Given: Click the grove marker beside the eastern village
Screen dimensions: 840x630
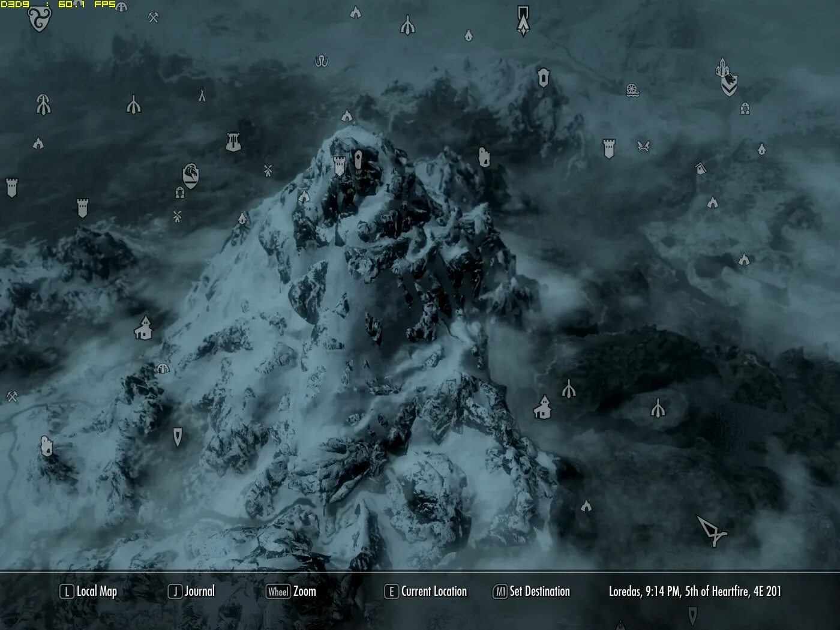Looking at the screenshot, I should pyautogui.click(x=569, y=388).
